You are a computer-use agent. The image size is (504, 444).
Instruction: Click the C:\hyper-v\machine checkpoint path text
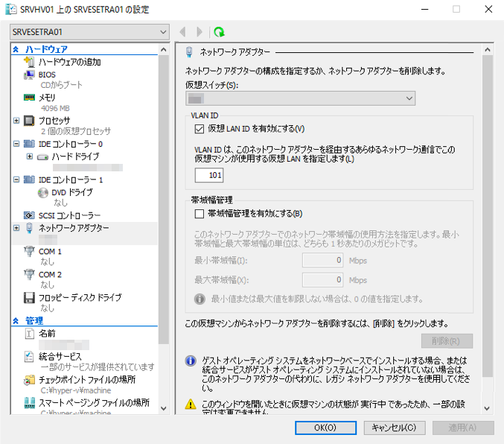(x=76, y=390)
